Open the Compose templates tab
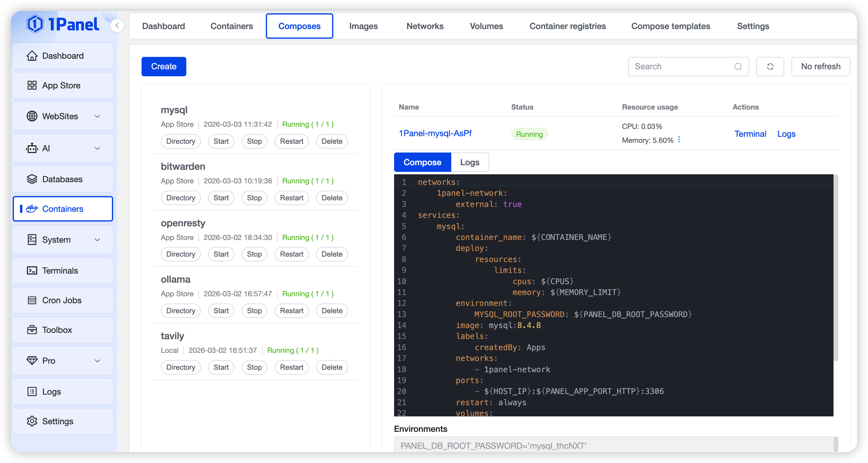Viewport: 868px width, 463px height. 671,26
